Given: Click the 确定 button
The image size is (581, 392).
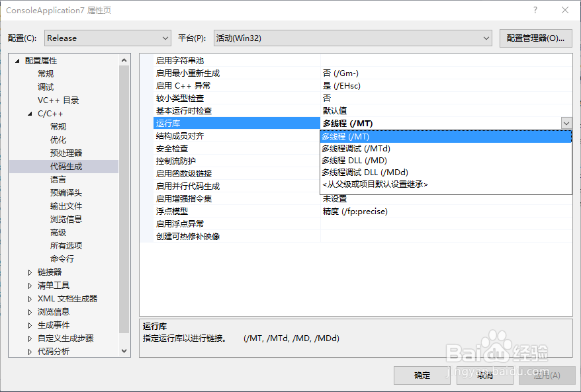Looking at the screenshot, I should click(x=422, y=375).
